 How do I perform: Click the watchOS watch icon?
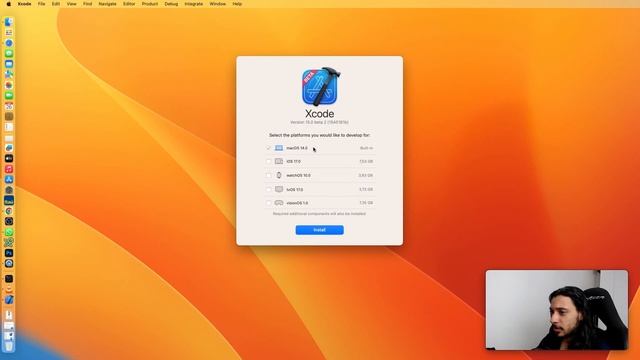[279, 176]
